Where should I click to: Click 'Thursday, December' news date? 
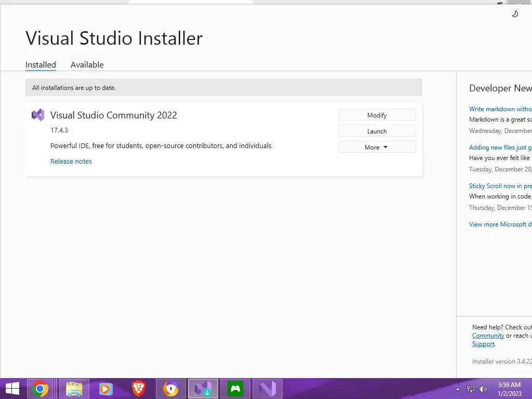pos(500,208)
